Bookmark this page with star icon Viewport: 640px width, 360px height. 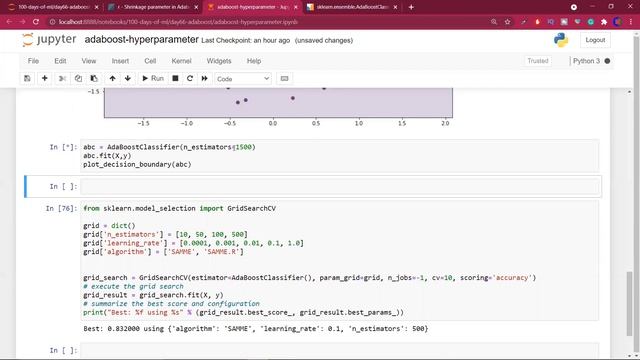pos(507,22)
